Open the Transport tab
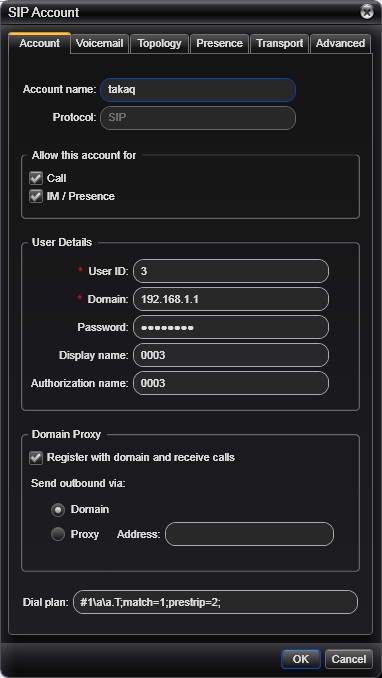This screenshot has height=678, width=382. (x=279, y=44)
